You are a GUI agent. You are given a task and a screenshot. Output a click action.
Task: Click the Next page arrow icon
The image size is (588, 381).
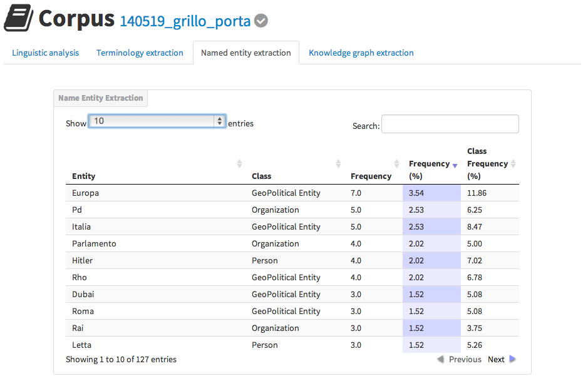click(x=513, y=359)
